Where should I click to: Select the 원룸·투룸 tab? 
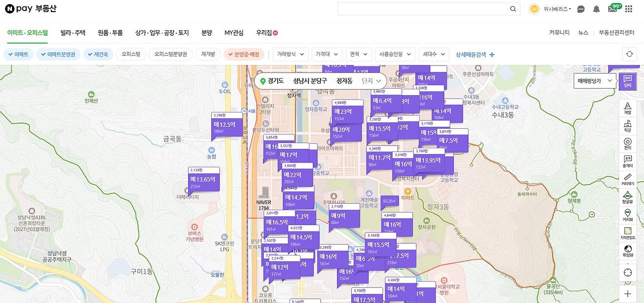tap(110, 33)
